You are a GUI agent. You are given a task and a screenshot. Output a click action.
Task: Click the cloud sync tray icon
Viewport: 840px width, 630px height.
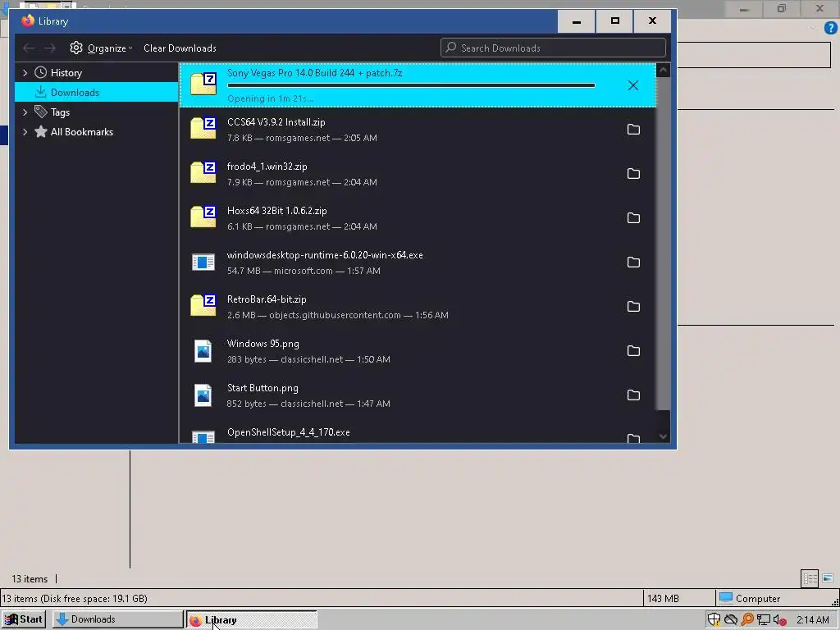(x=731, y=620)
